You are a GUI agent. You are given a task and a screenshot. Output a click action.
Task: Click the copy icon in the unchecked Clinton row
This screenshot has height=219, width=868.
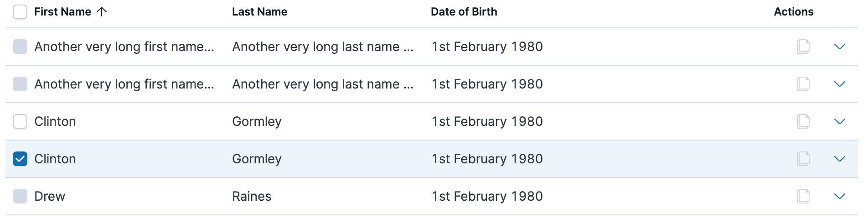point(803,121)
